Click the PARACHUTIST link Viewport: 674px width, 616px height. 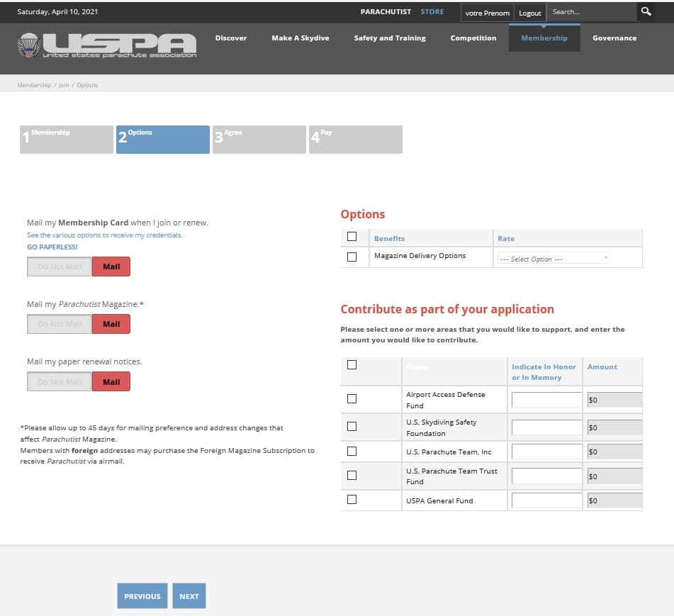tap(386, 11)
